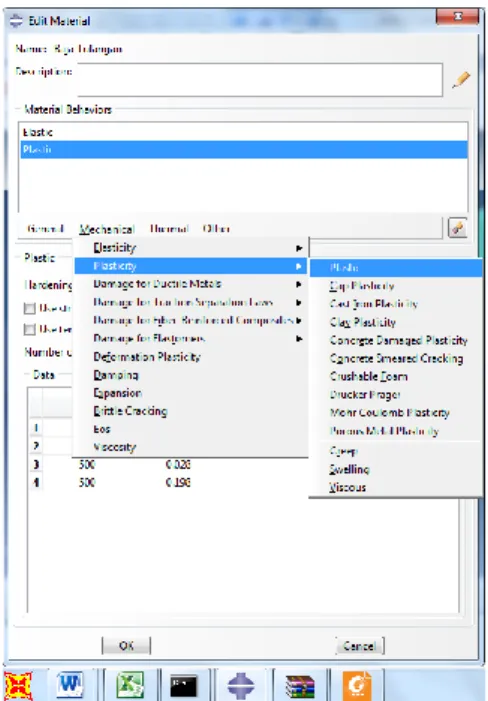
Task: Open Excel from the taskbar
Action: pos(130,684)
